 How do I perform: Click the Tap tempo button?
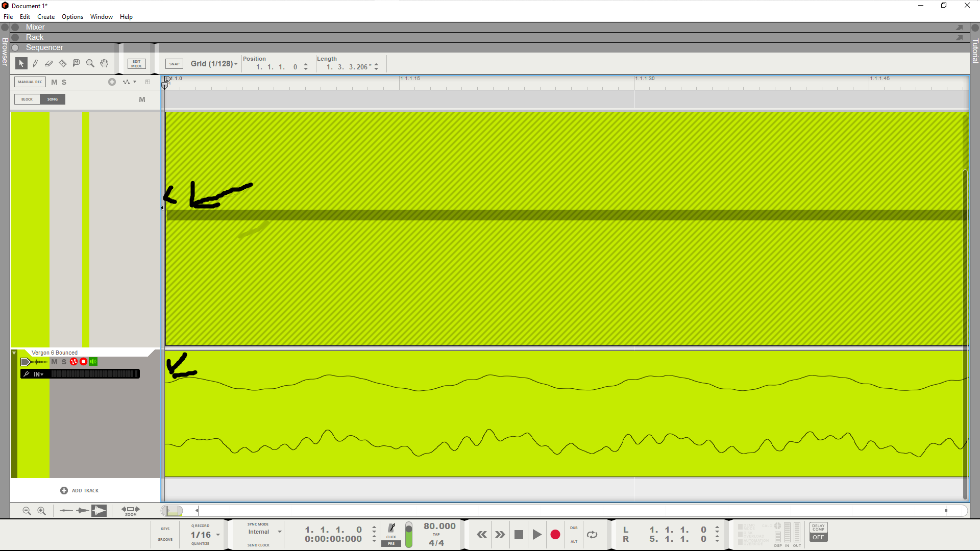click(436, 534)
